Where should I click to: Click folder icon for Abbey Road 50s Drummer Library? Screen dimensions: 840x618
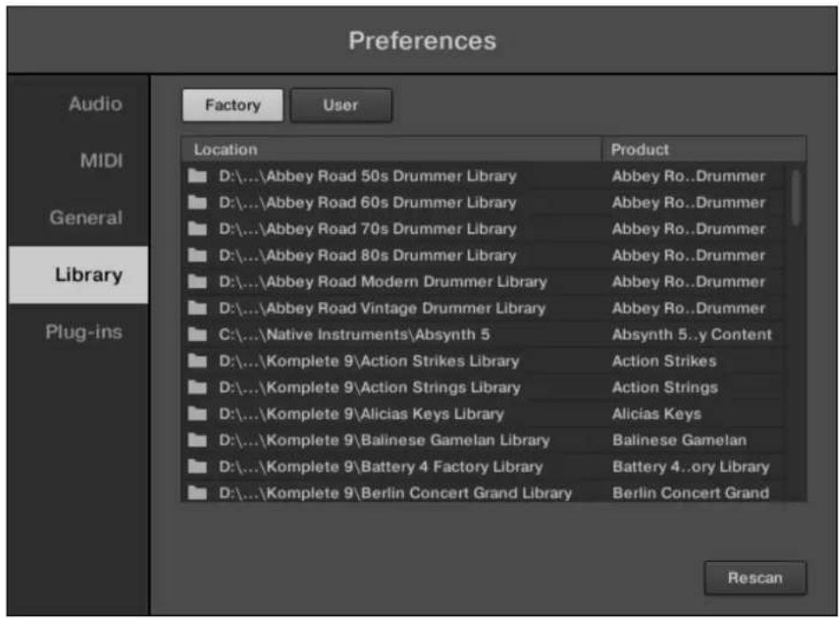click(x=197, y=175)
